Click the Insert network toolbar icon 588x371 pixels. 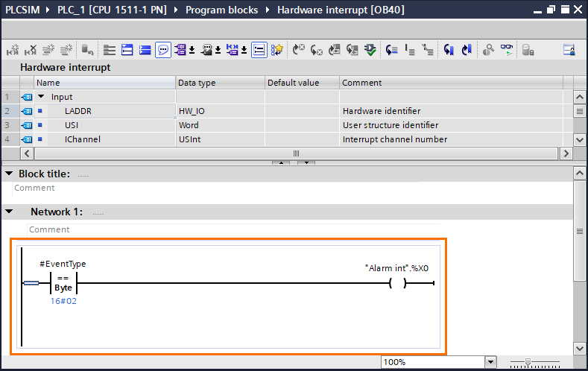coord(13,50)
